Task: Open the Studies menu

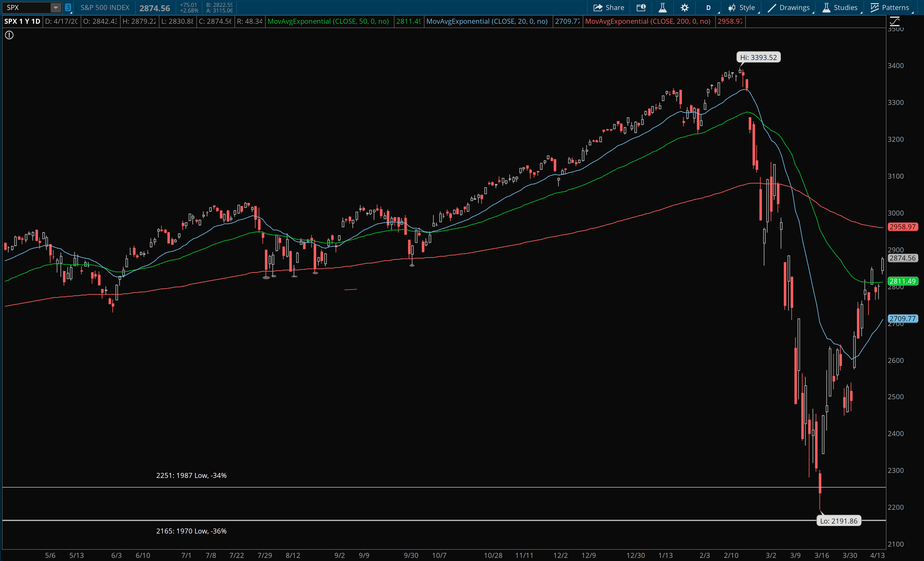Action: coord(840,7)
